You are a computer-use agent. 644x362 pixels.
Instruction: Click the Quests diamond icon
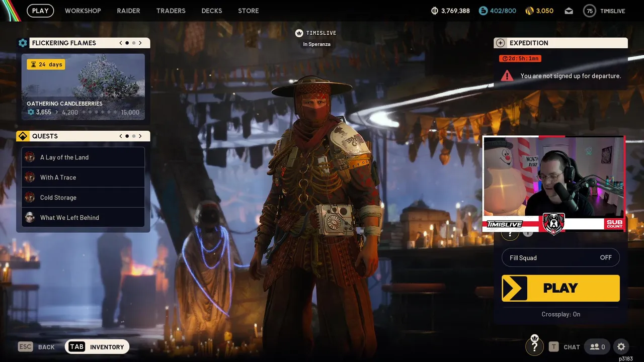(x=23, y=136)
